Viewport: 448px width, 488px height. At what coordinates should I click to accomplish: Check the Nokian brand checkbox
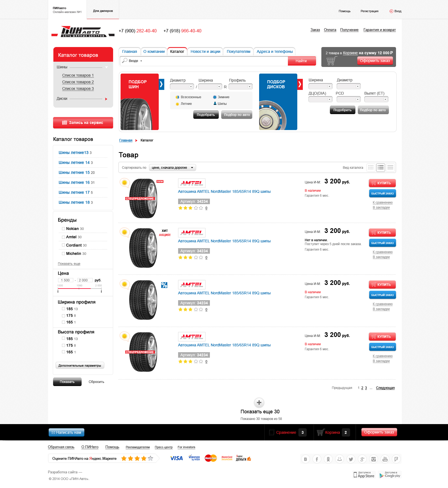coord(63,229)
